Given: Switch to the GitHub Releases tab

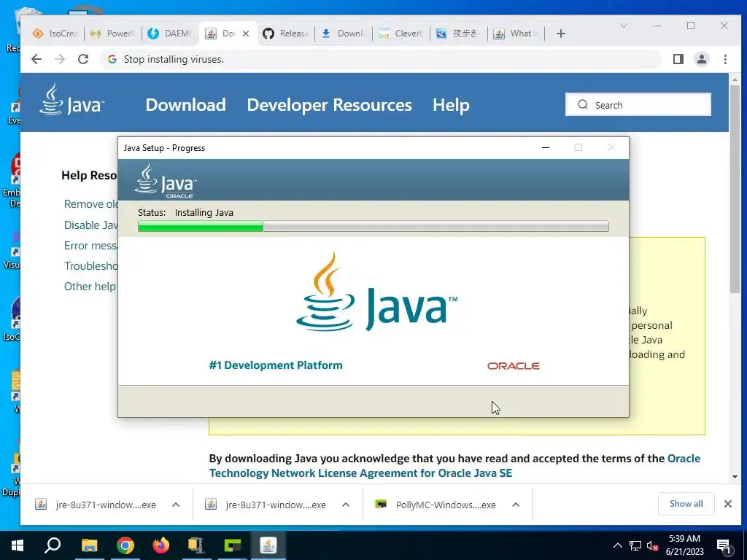Looking at the screenshot, I should click(286, 34).
